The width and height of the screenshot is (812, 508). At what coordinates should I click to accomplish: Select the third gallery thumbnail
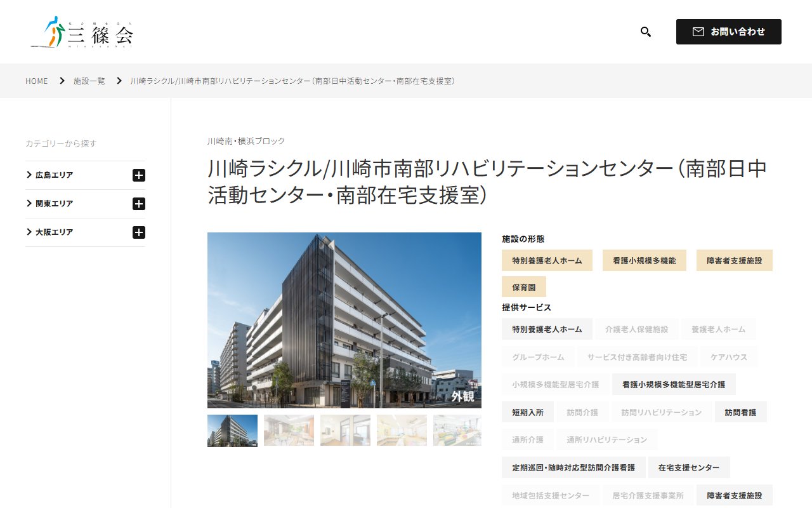pyautogui.click(x=345, y=431)
